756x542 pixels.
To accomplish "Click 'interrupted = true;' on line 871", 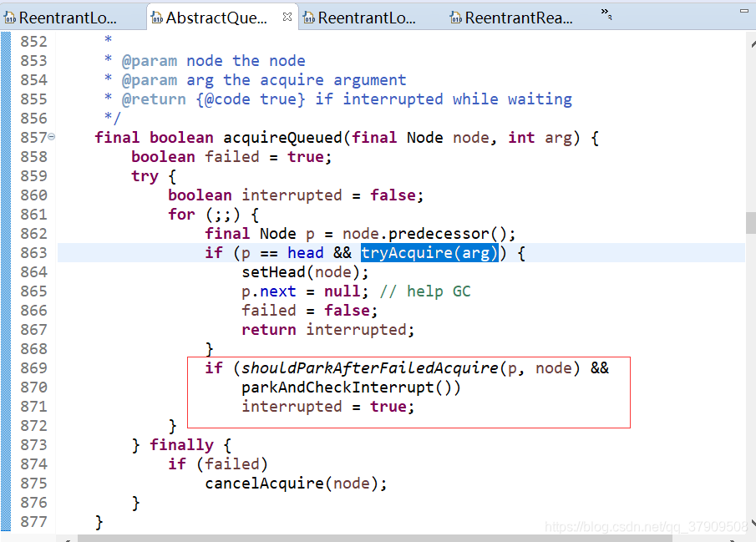I will (327, 407).
